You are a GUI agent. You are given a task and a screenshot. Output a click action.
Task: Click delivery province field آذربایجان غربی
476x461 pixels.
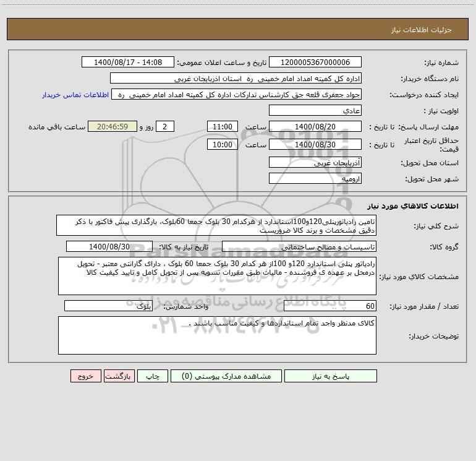315,162
